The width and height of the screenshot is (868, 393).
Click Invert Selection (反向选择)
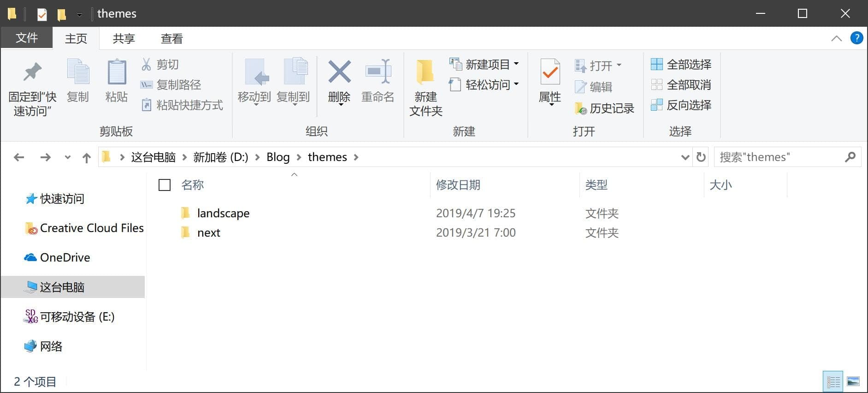pos(681,105)
